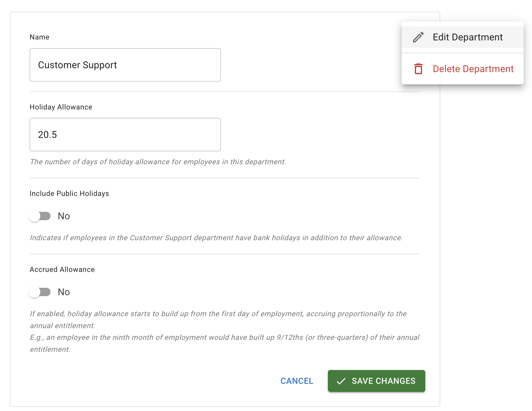Screen dimensions: 532x411
Task: Click the holiday allowance days description text
Action: [x=158, y=162]
